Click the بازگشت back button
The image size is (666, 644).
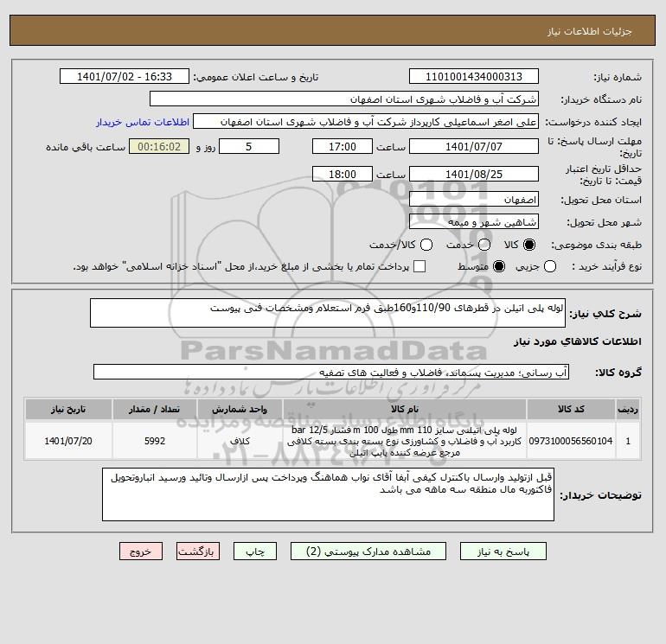pos(198,552)
